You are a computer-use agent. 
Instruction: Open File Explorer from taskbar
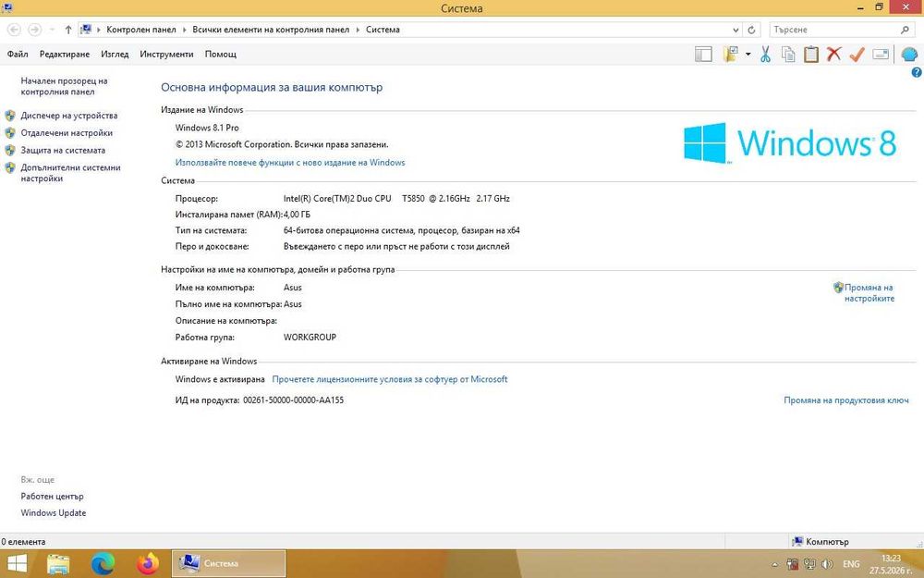[57, 564]
